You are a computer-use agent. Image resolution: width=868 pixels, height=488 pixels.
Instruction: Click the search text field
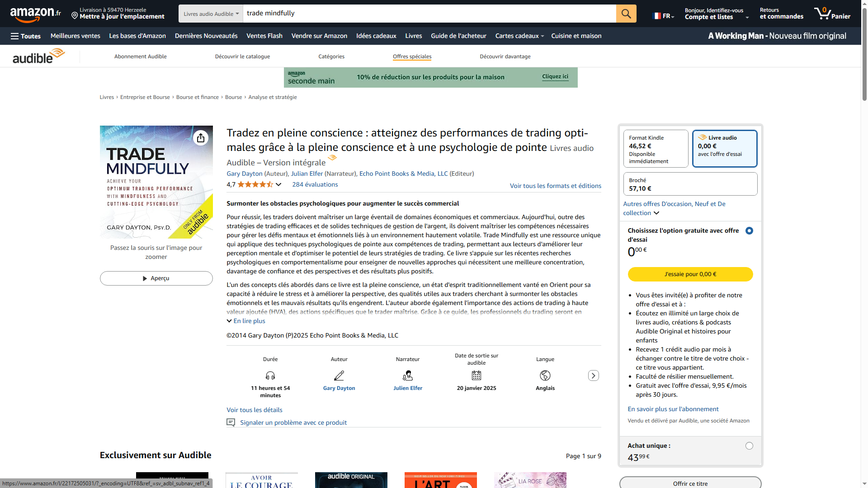point(429,14)
